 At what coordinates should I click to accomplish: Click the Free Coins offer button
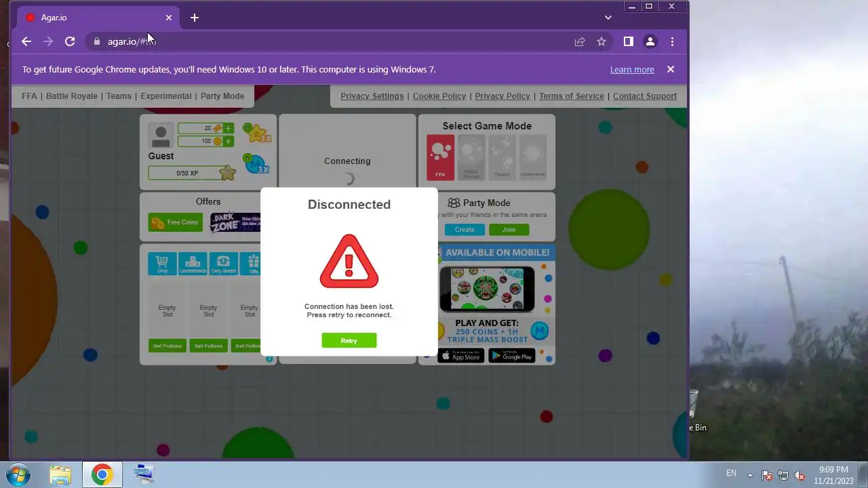(176, 222)
